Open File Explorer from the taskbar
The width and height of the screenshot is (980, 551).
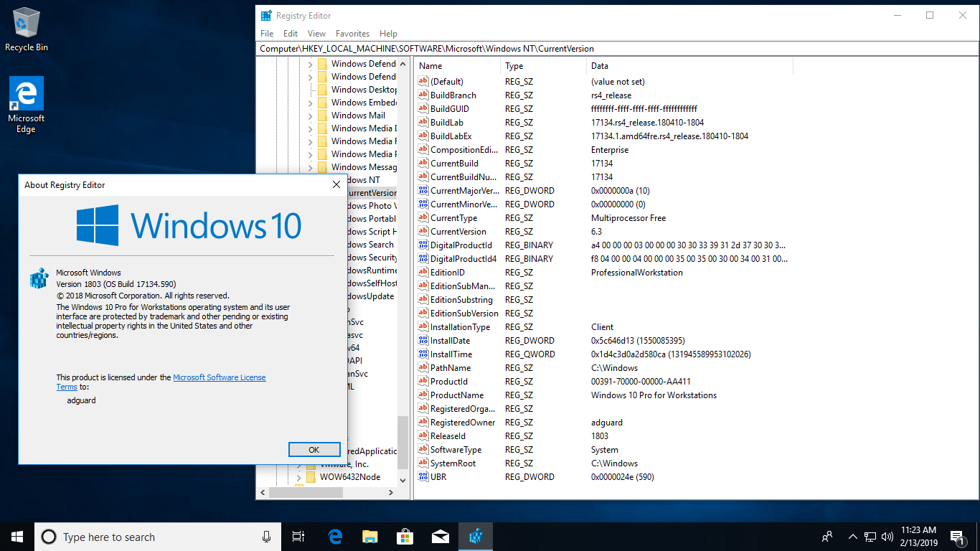pos(369,537)
